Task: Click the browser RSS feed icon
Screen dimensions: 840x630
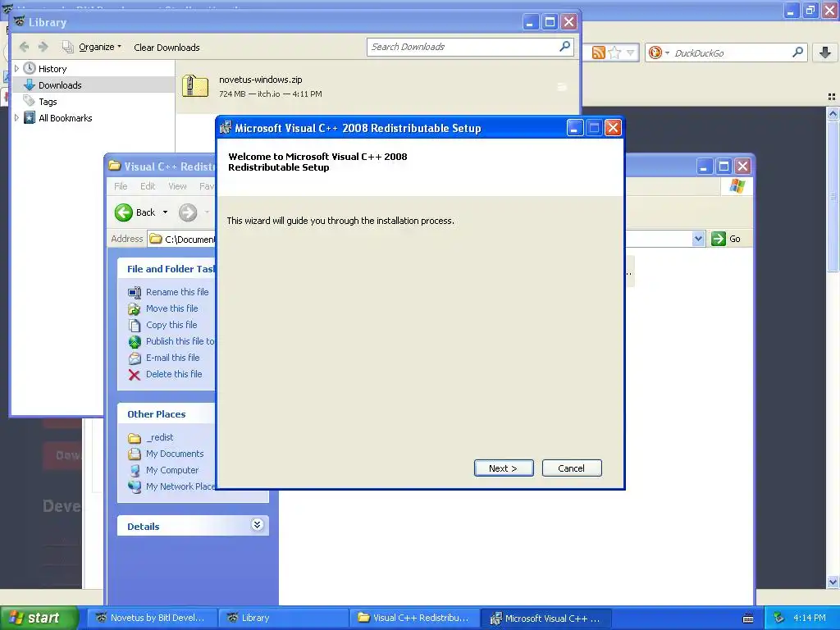Action: [598, 52]
